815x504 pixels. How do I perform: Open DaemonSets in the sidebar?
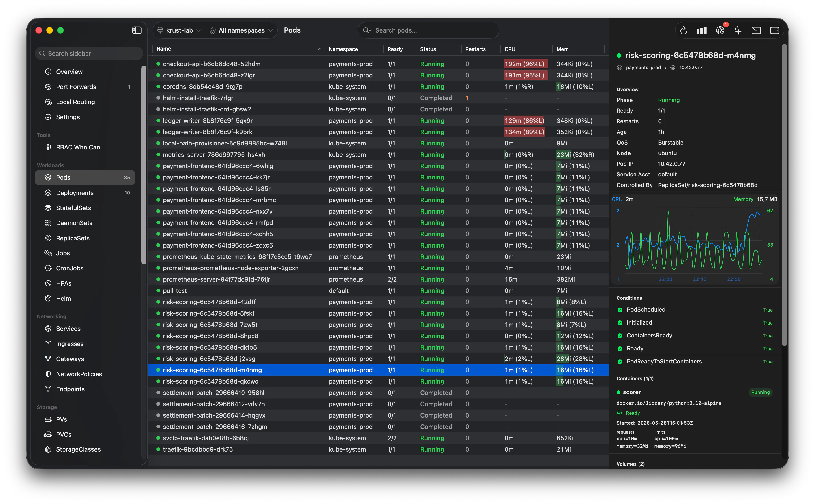coord(85,223)
